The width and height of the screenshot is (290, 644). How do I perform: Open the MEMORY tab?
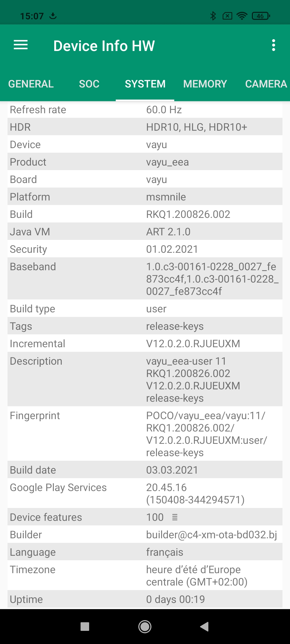[x=205, y=84]
